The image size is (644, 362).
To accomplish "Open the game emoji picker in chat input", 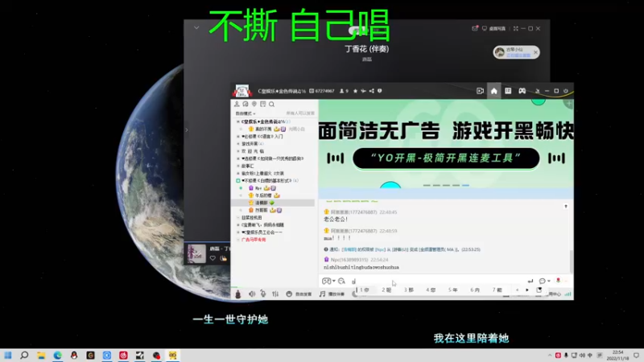I will pyautogui.click(x=326, y=281).
